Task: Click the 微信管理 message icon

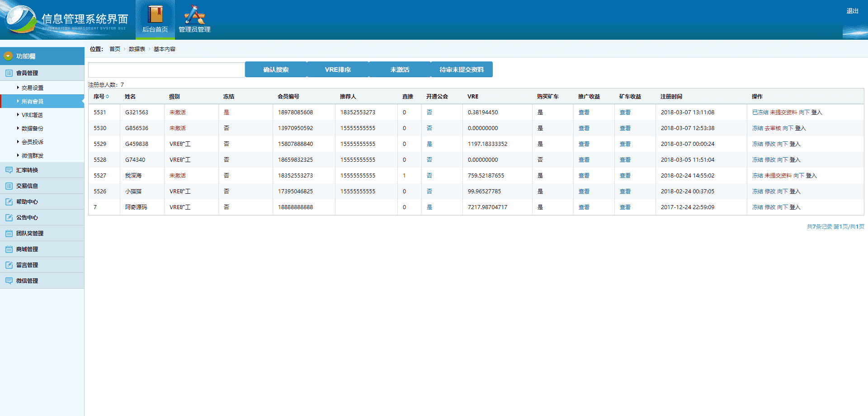Action: click(9, 281)
